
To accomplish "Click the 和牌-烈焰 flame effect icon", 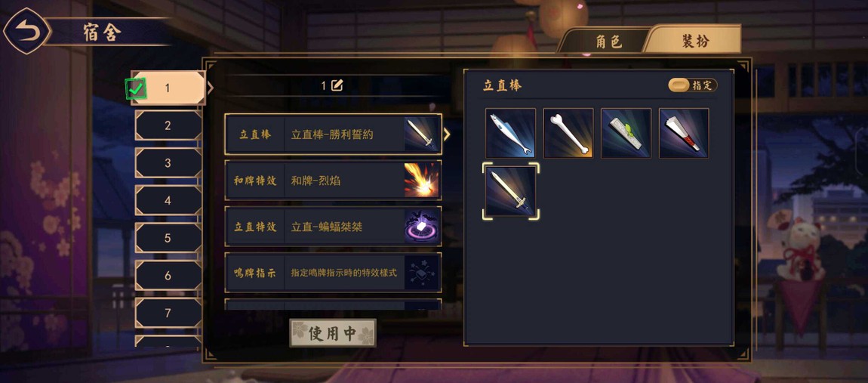I will point(423,180).
